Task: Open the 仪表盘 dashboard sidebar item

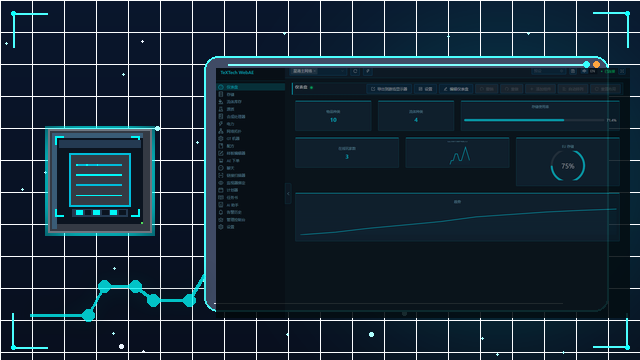Action: (251, 87)
